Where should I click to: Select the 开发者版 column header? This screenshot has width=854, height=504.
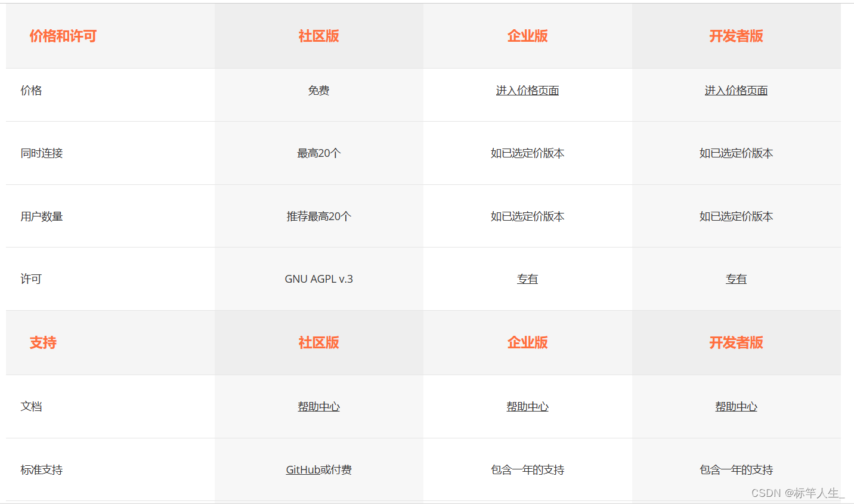pos(736,36)
